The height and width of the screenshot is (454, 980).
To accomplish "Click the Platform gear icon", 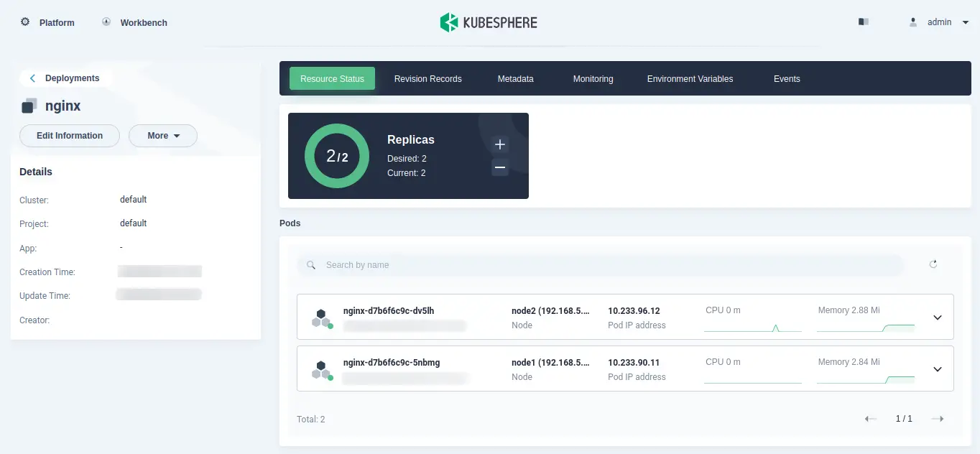I will (25, 22).
